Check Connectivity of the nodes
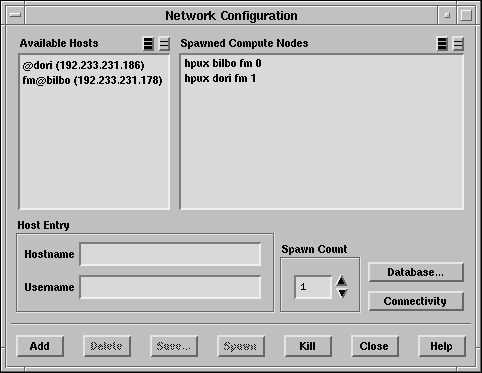Image resolution: width=482 pixels, height=373 pixels. 416,301
